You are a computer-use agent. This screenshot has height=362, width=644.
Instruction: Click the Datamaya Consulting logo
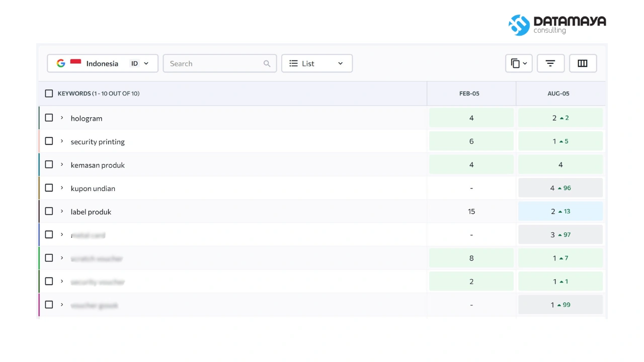point(557,25)
